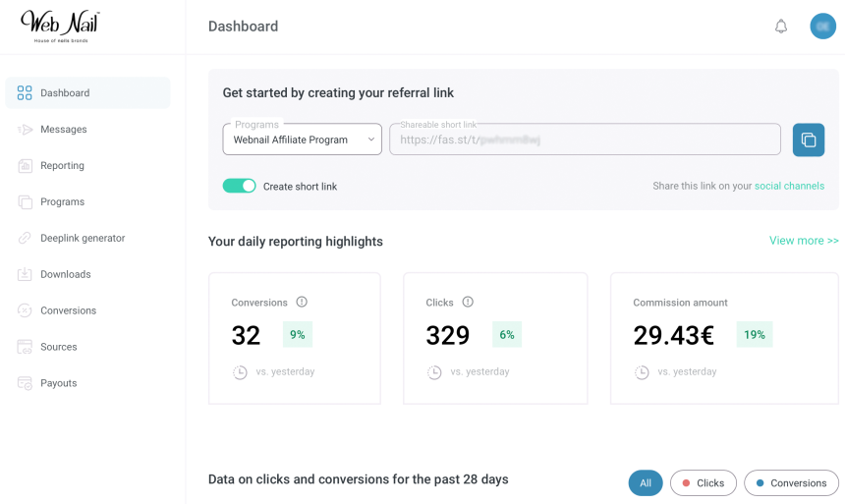Open Messages in the sidebar
Image resolution: width=845 pixels, height=504 pixels.
63,130
